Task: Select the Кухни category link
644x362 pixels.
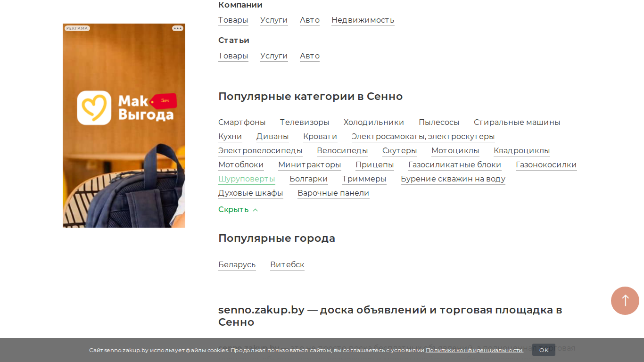Action: [230, 137]
